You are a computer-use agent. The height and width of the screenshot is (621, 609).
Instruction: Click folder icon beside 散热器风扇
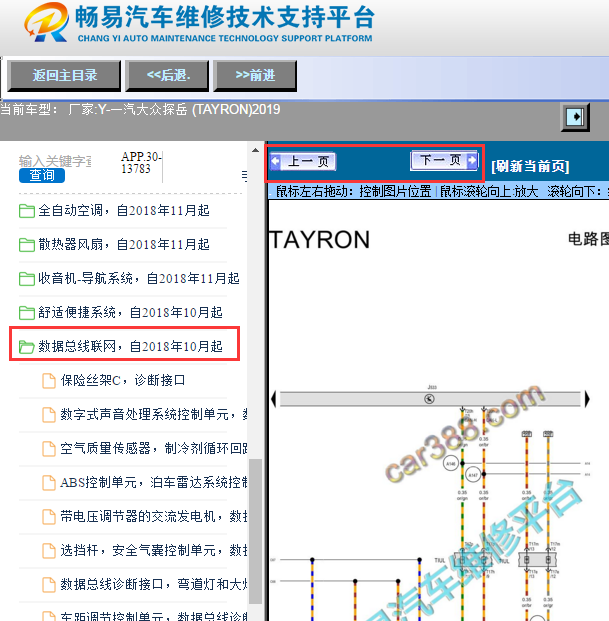pos(27,245)
